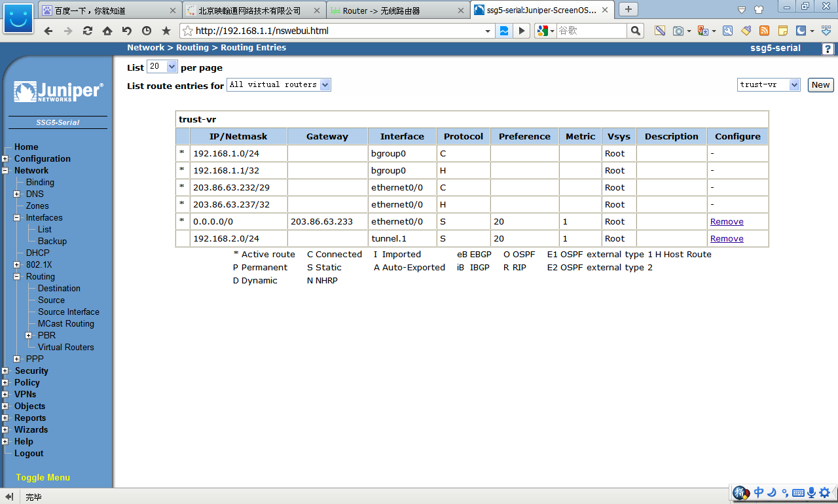Collapse the Routing tree node

point(17,277)
